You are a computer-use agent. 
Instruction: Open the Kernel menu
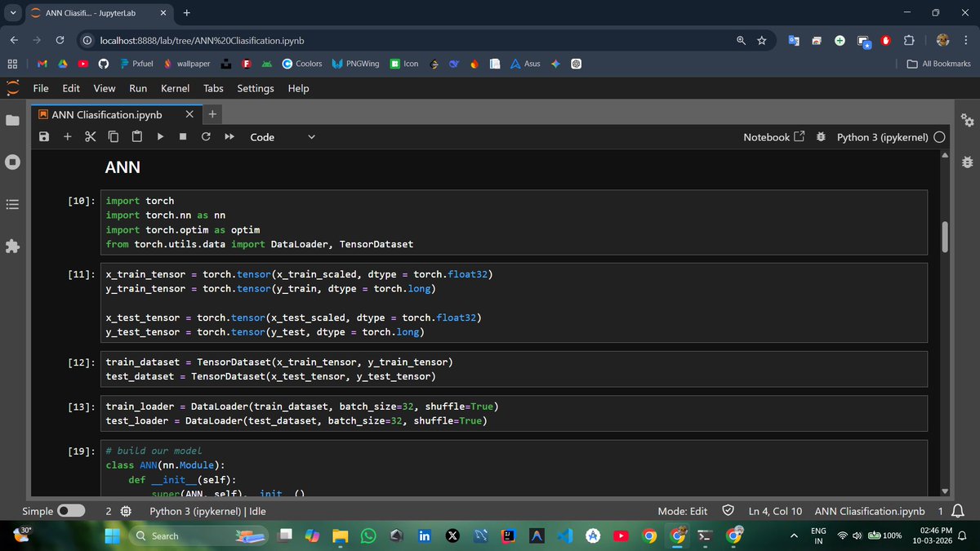(x=175, y=88)
